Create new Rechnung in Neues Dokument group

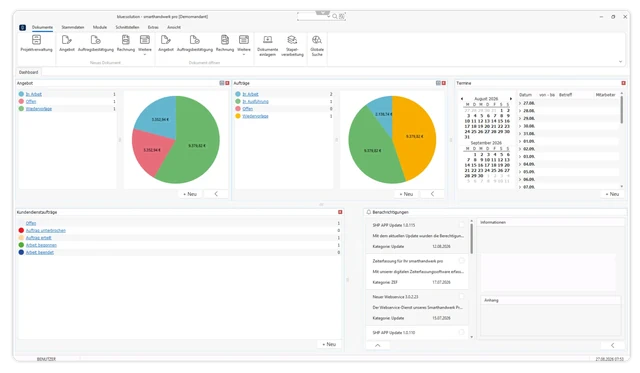tap(126, 43)
